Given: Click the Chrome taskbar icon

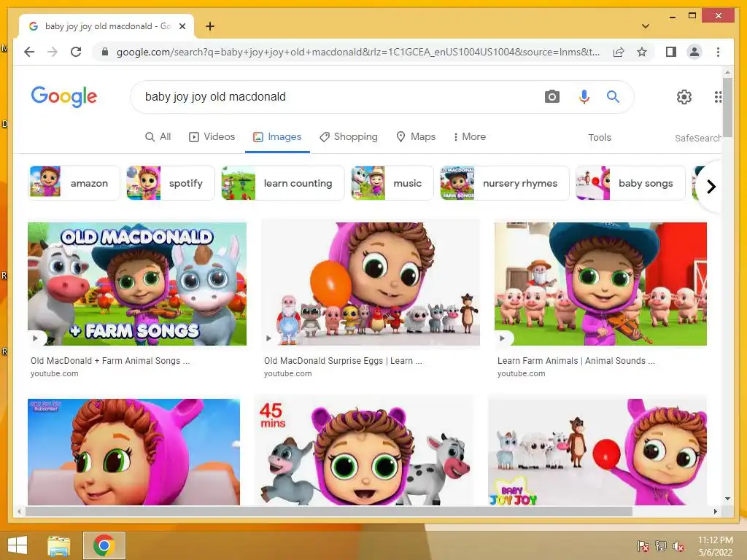Looking at the screenshot, I should pos(104,545).
